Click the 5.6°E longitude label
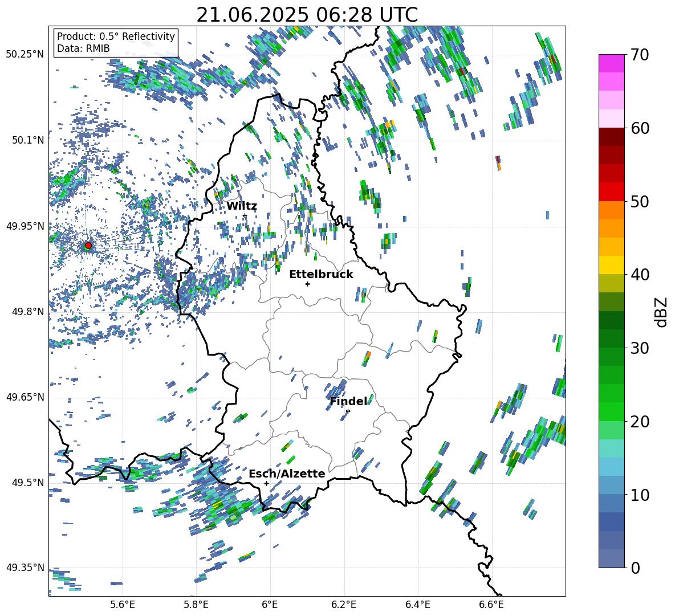 [x=123, y=605]
